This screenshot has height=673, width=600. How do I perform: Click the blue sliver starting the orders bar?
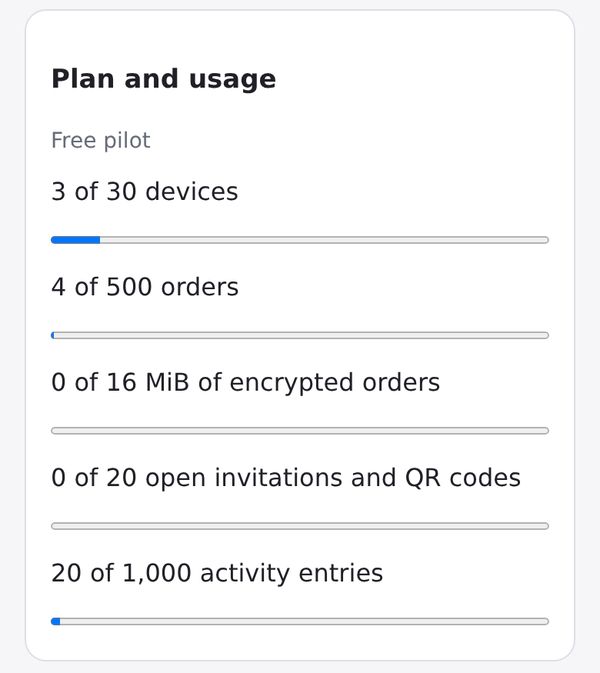(53, 335)
